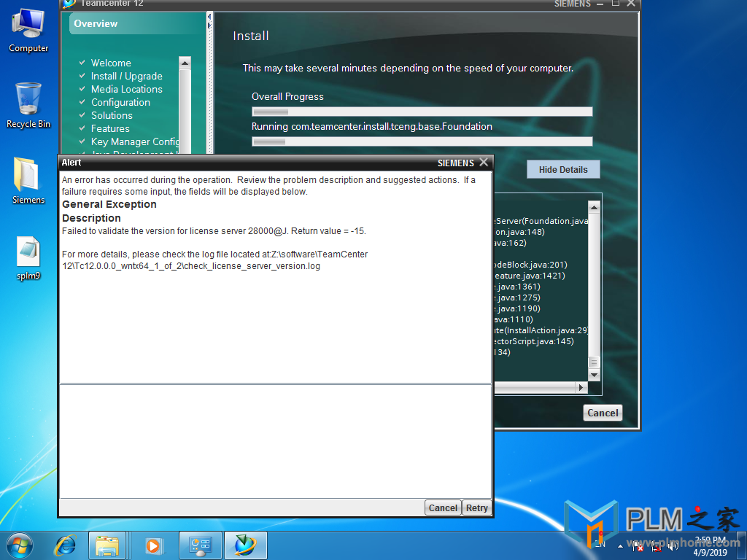This screenshot has width=747, height=560.
Task: Click the volume icon in system tray
Action: tap(673, 547)
